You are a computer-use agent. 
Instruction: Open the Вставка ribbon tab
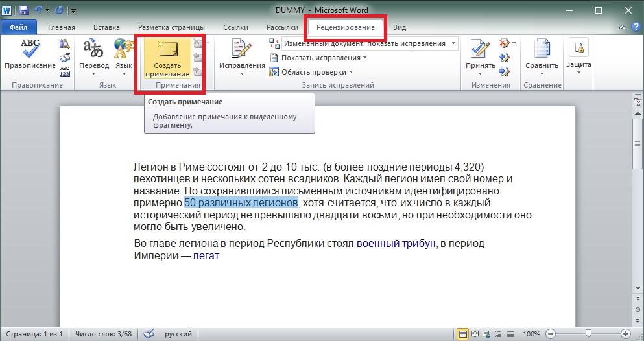106,27
